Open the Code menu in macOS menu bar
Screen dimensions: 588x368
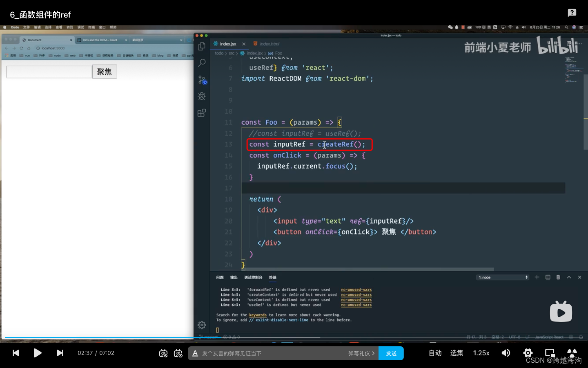click(15, 27)
